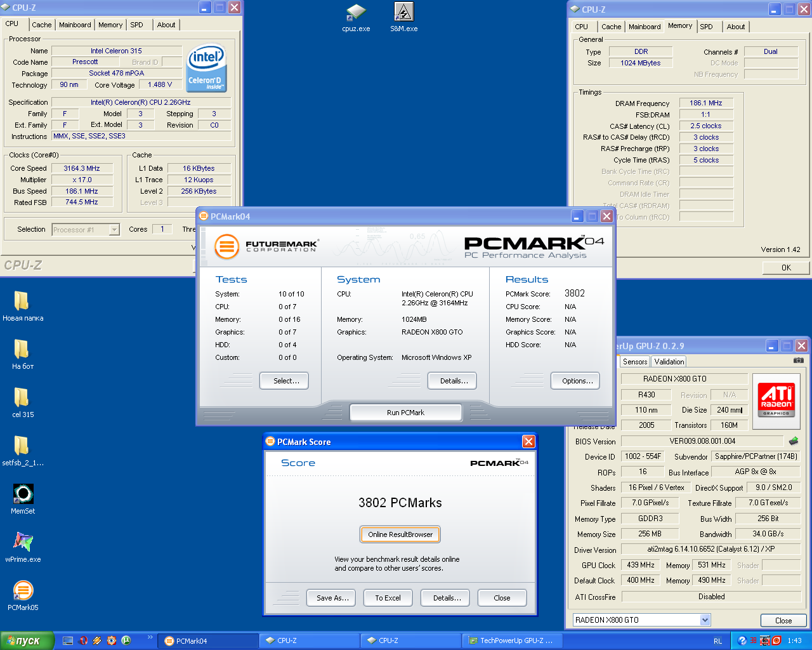Image resolution: width=812 pixels, height=650 pixels.
Task: Open the На бот folder icon
Action: tap(23, 354)
